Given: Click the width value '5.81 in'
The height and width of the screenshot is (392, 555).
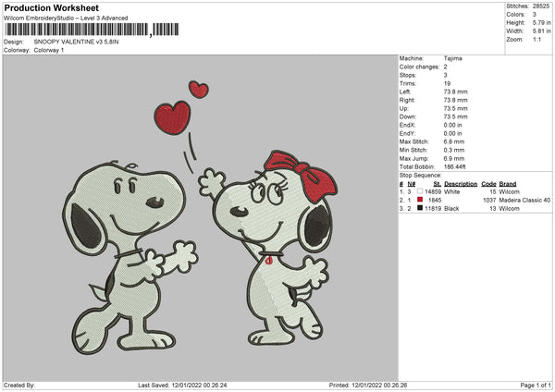Looking at the screenshot, I should point(542,31).
